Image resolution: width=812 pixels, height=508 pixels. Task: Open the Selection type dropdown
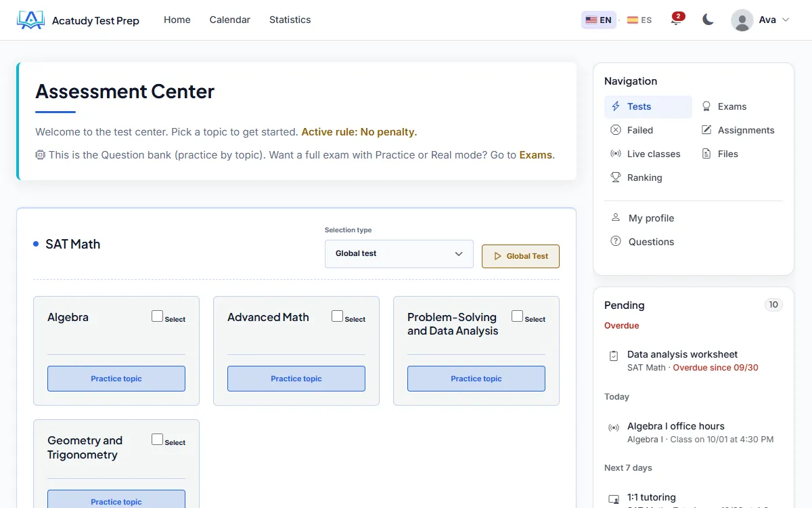pos(399,254)
